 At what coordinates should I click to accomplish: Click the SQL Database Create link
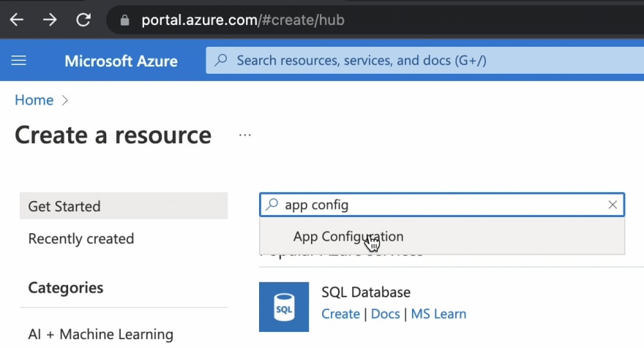(x=340, y=314)
